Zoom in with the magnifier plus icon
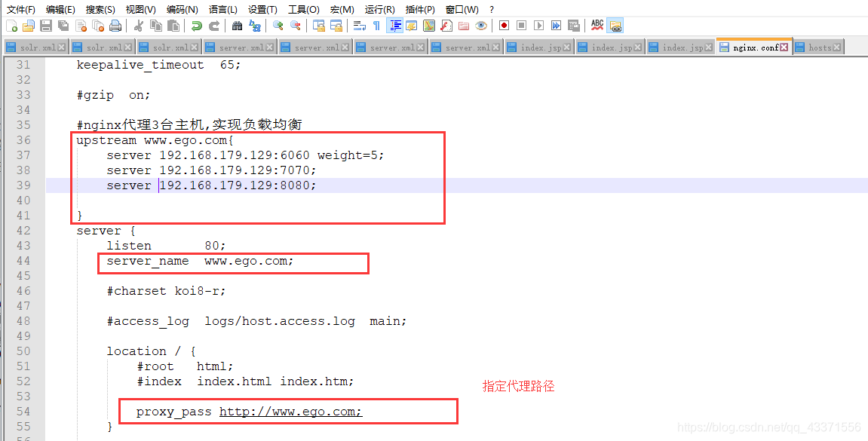Image resolution: width=868 pixels, height=441 pixels. [x=278, y=26]
